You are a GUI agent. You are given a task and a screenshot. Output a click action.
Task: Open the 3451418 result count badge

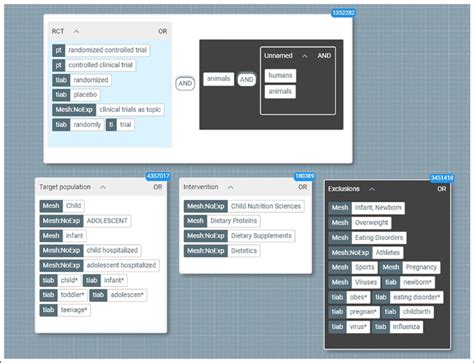(442, 178)
